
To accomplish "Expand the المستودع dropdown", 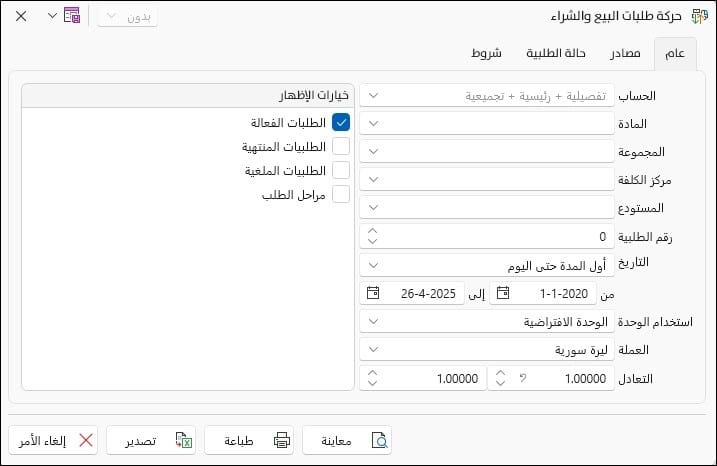I will [x=373, y=208].
